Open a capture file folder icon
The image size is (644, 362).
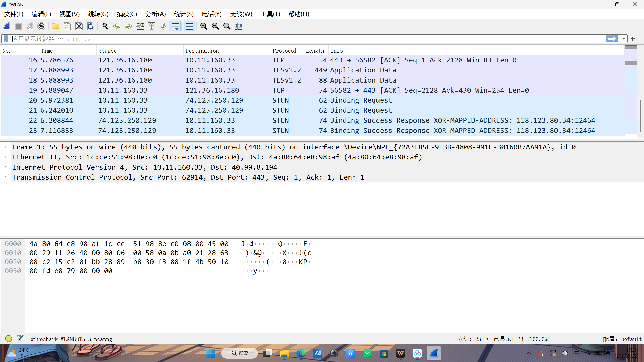tap(56, 26)
